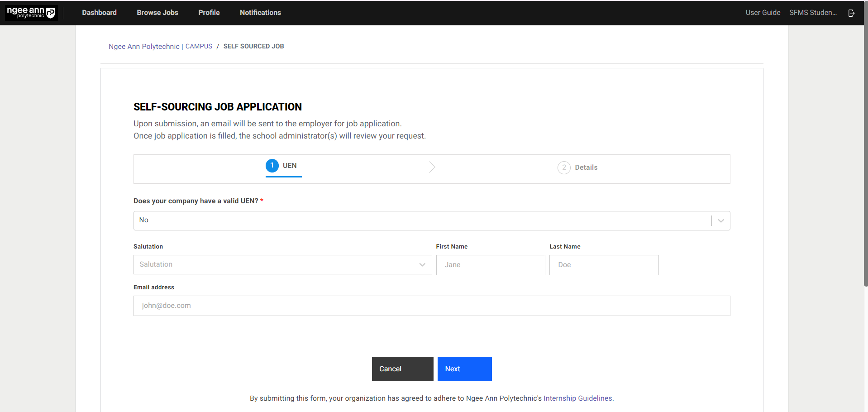Screen dimensions: 868x412
Task: Click into the First Name field
Action: [x=490, y=265]
